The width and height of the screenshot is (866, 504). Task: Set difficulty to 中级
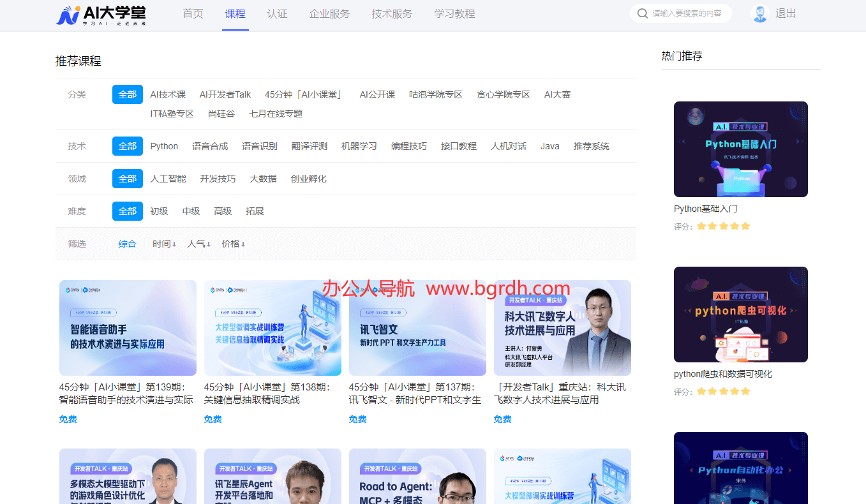(x=191, y=211)
